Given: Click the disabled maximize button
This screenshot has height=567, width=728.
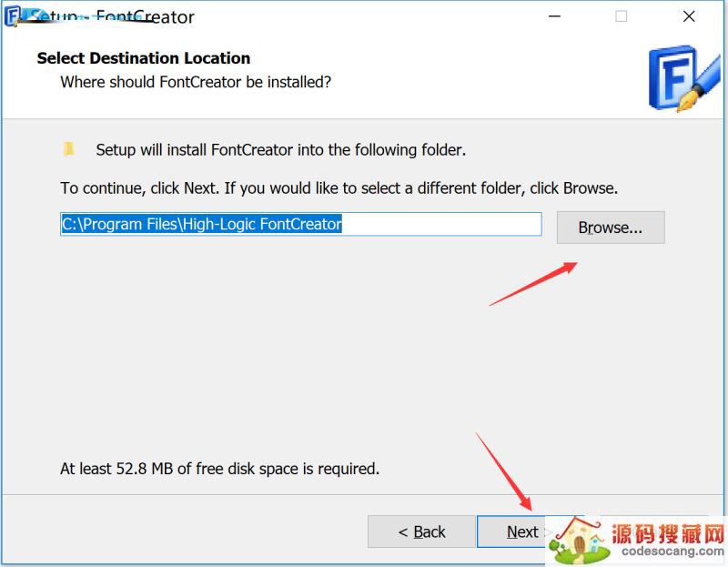Looking at the screenshot, I should tap(621, 16).
